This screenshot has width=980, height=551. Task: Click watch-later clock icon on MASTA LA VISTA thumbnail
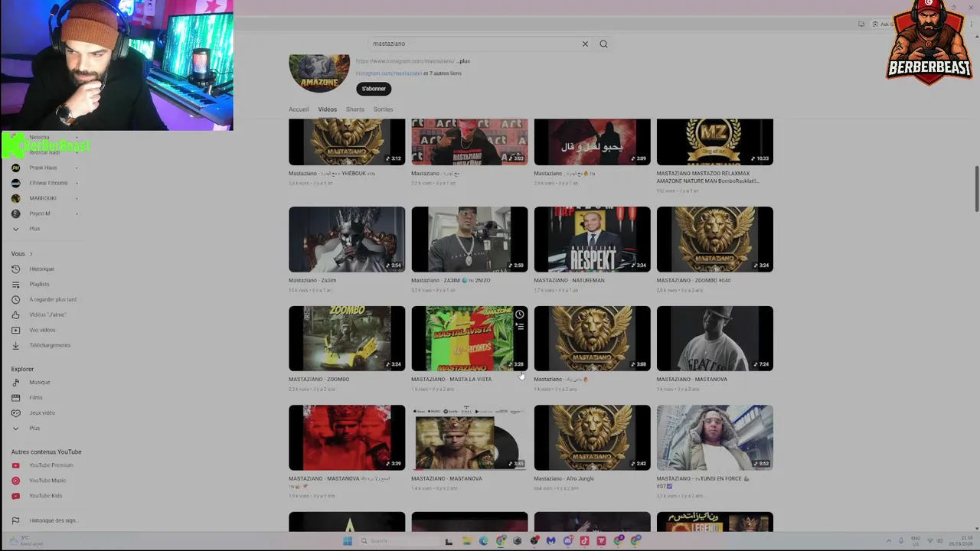pos(520,315)
